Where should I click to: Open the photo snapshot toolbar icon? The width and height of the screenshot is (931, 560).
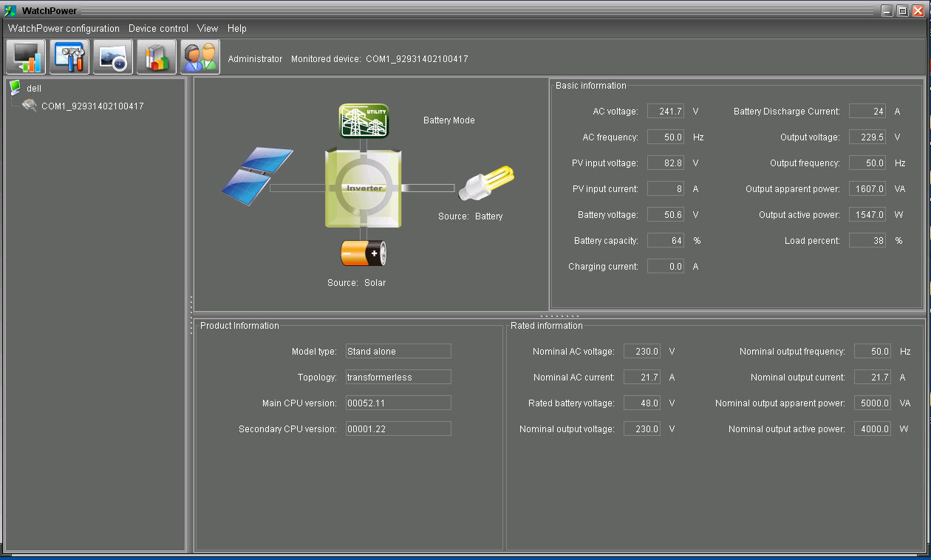pyautogui.click(x=113, y=57)
